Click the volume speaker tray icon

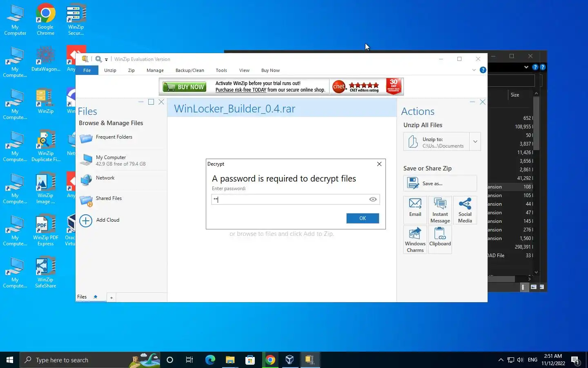[x=520, y=360]
